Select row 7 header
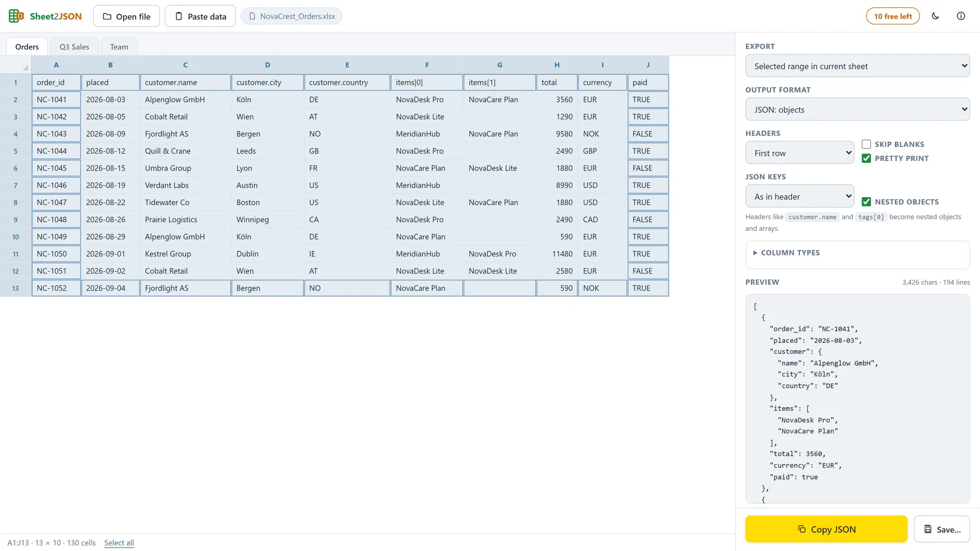Image resolution: width=980 pixels, height=551 pixels. point(15,186)
